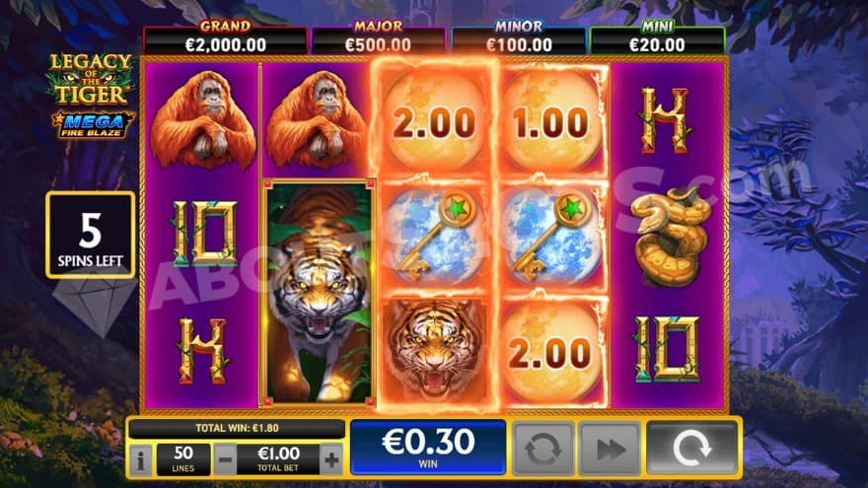The image size is (868, 488).
Task: Select the 50 lines display
Action: 183,459
